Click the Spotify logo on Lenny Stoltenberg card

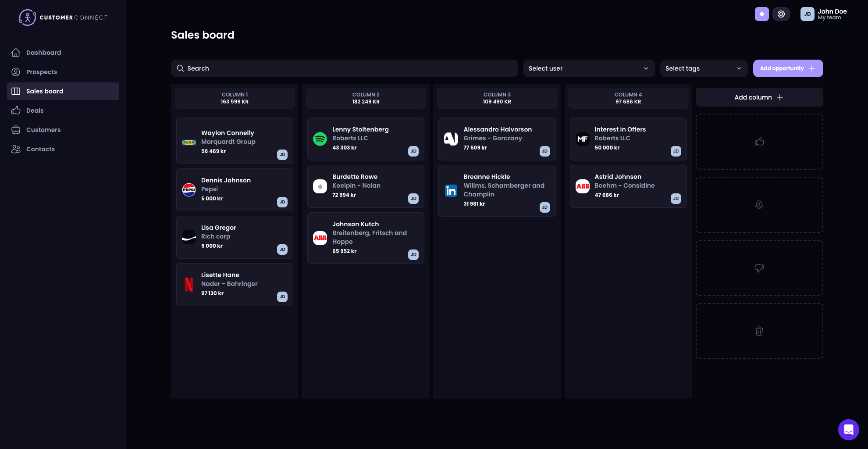click(x=320, y=139)
